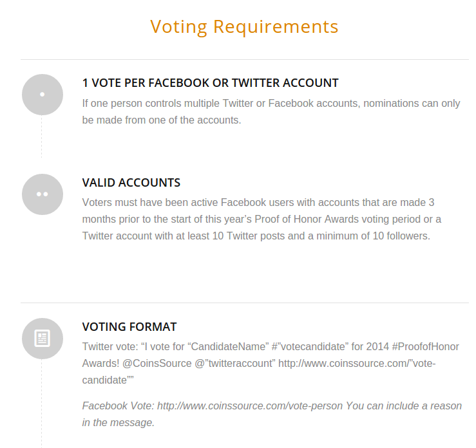This screenshot has height=448, width=476.
Task: Click the multiple accounts nomination paragraph
Action: coord(271,111)
